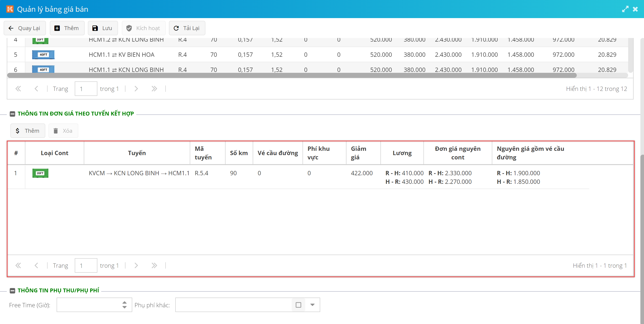
Task: Click the Tải Lại reload button
Action: click(187, 28)
